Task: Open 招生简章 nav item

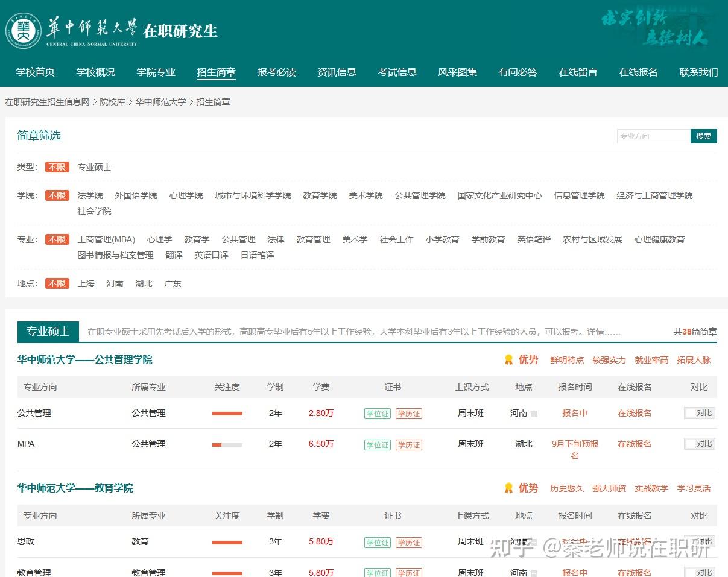Action: [217, 72]
